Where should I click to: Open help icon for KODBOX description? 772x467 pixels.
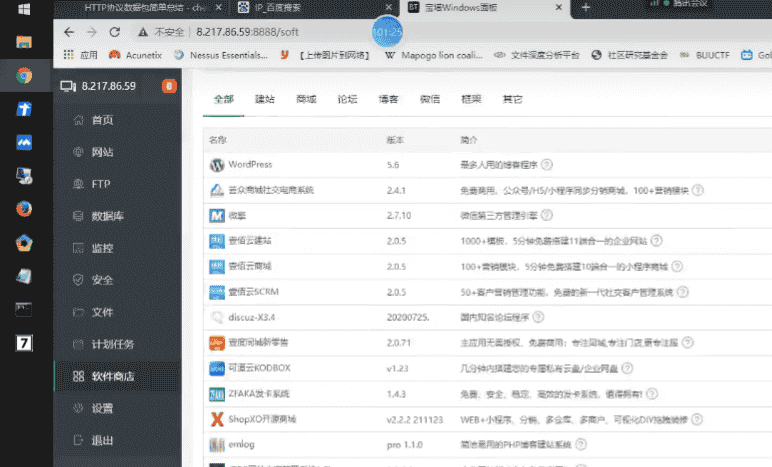click(x=627, y=368)
